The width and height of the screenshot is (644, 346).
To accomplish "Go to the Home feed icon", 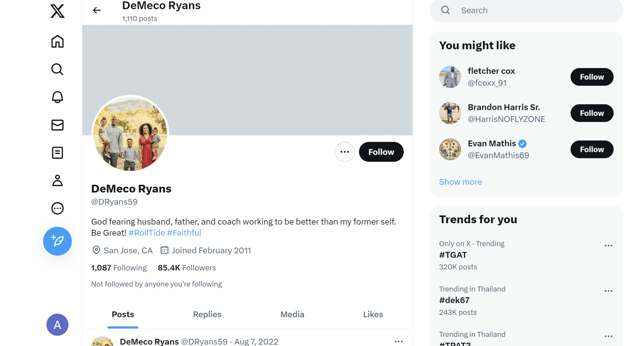I will click(x=57, y=41).
